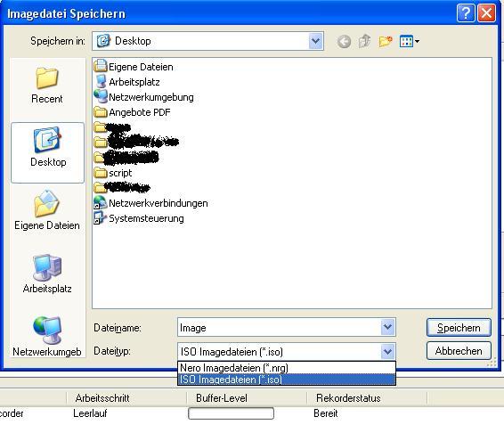This screenshot has height=433, width=504.
Task: Click the Arbeitsschritt column header
Action: coord(126,398)
